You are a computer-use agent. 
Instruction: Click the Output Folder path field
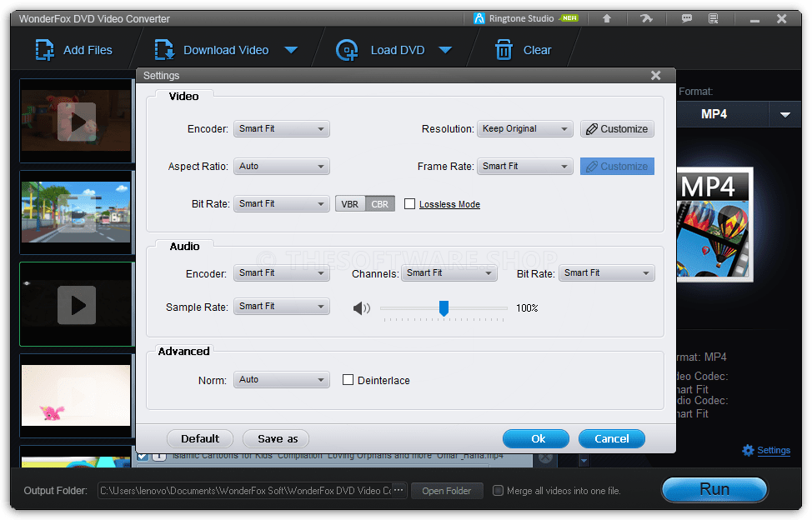[244, 491]
